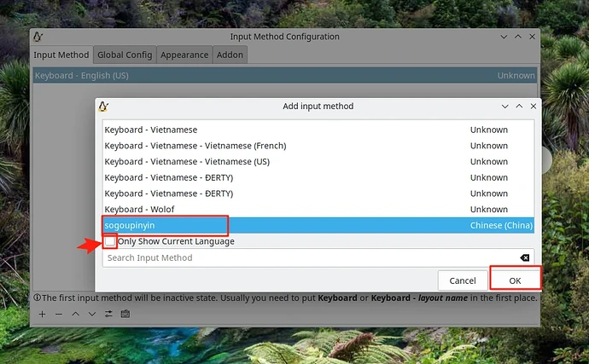
Task: Click the remove input method minus icon
Action: point(58,314)
